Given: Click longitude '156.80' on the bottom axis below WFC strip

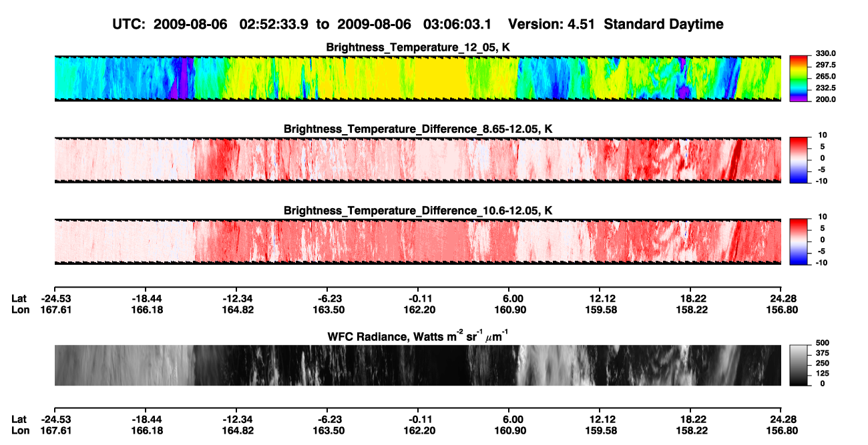Looking at the screenshot, I should point(781,430).
